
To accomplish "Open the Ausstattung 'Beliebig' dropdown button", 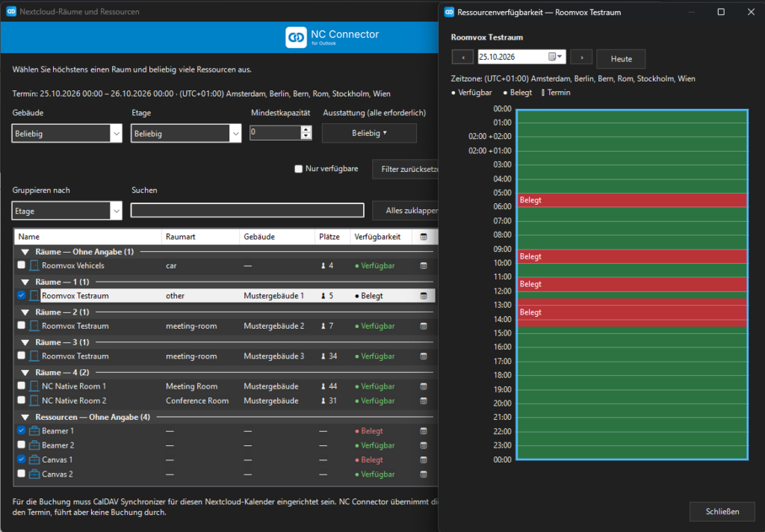I will (x=369, y=133).
